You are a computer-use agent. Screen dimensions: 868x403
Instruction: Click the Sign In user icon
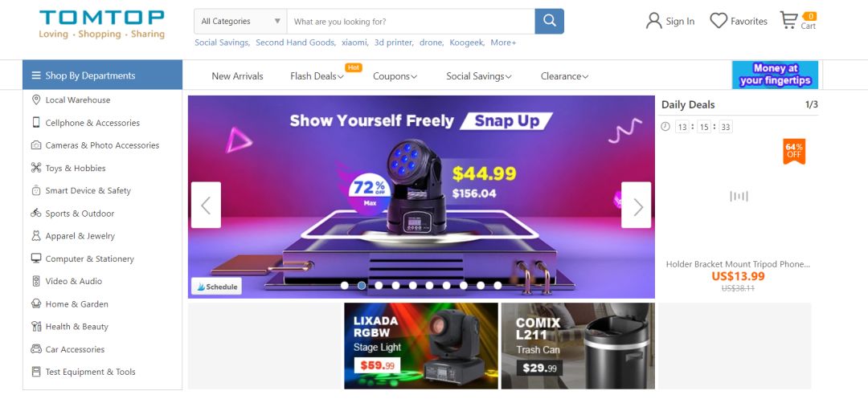(653, 21)
